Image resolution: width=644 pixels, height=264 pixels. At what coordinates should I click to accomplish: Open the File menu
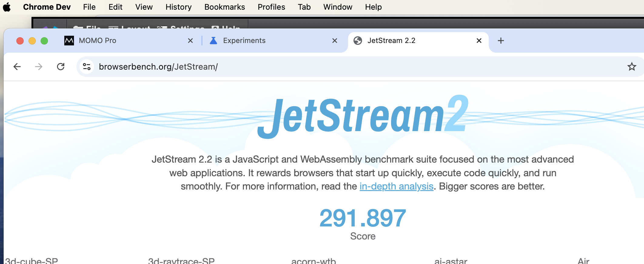point(89,7)
